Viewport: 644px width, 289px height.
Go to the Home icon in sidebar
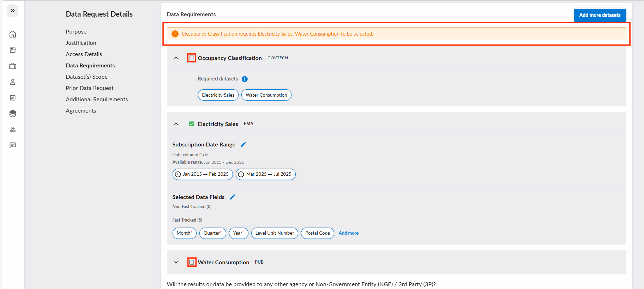point(13,34)
